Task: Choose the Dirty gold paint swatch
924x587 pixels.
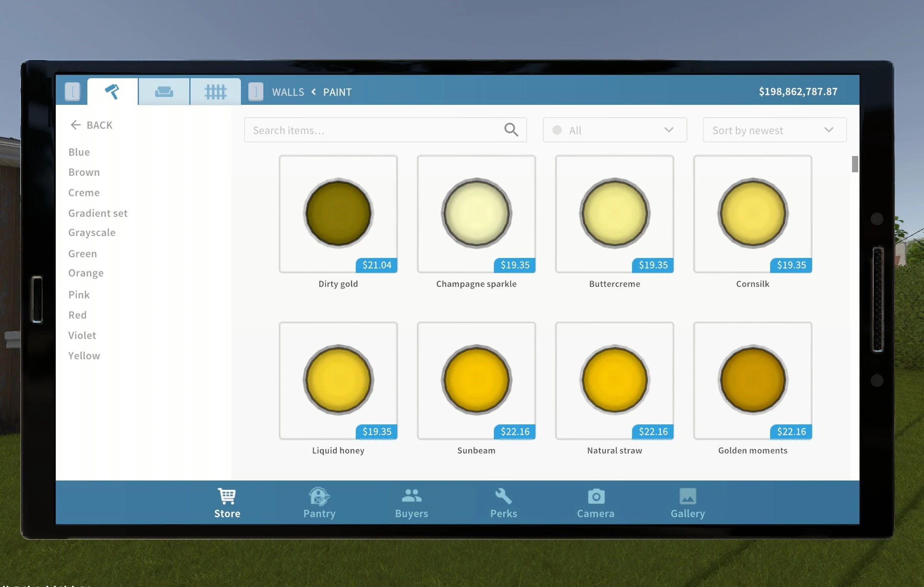Action: [338, 214]
